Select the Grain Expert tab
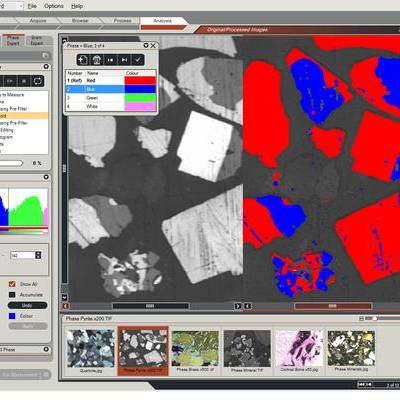The height and width of the screenshot is (400, 400). [37, 41]
